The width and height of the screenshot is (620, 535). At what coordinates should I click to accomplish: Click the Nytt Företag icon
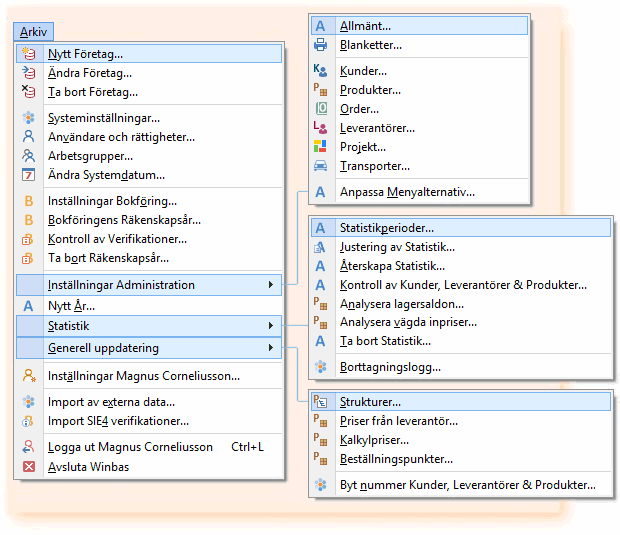[29, 54]
